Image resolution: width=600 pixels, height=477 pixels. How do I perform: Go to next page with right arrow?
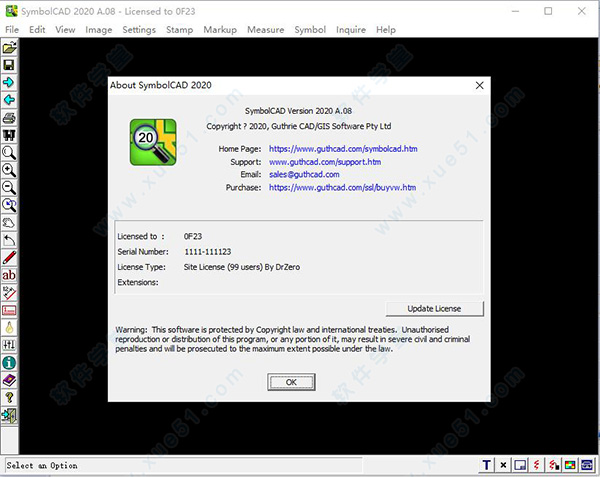9,82
